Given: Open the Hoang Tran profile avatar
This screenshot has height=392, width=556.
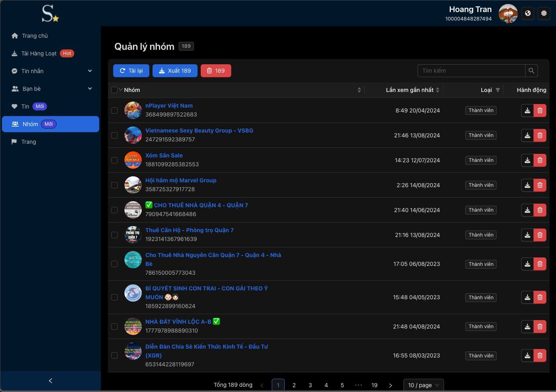Looking at the screenshot, I should click(508, 14).
